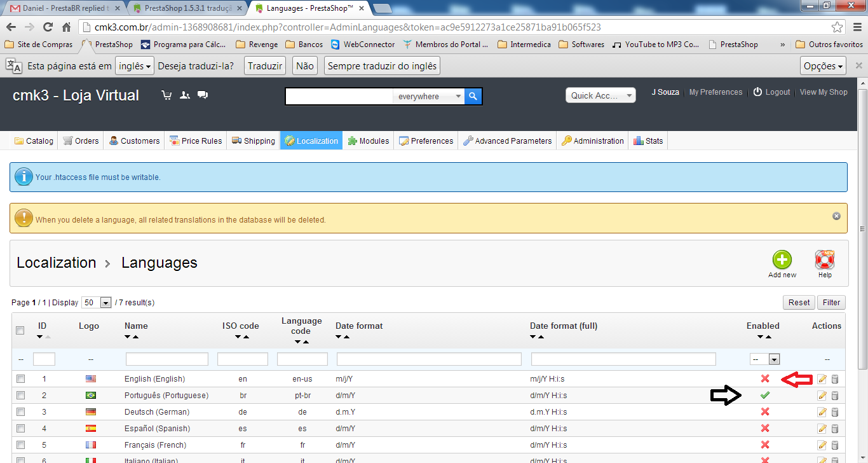This screenshot has height=463, width=868.
Task: Delete the Français row trash icon
Action: click(x=835, y=445)
